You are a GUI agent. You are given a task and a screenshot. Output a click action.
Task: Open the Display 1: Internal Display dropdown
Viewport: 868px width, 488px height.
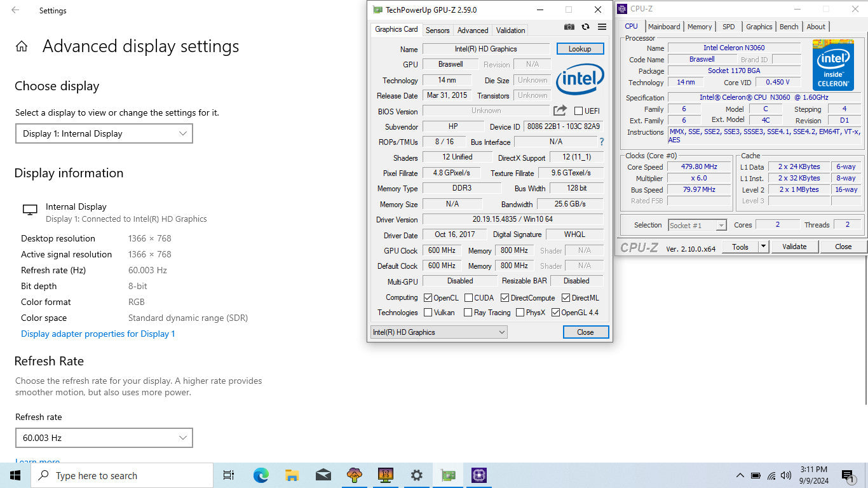pyautogui.click(x=104, y=133)
